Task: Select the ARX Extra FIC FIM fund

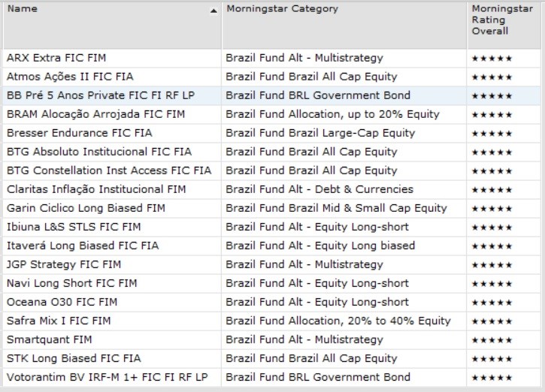Action: tap(52, 58)
